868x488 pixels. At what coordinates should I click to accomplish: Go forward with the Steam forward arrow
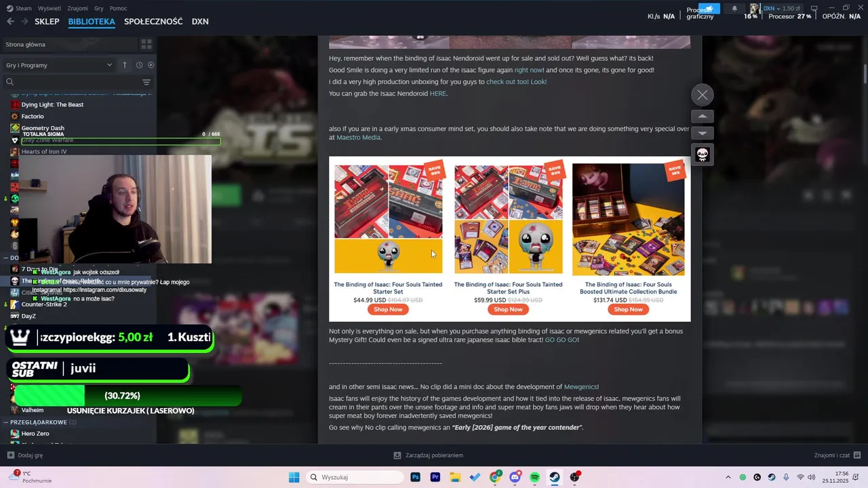24,22
